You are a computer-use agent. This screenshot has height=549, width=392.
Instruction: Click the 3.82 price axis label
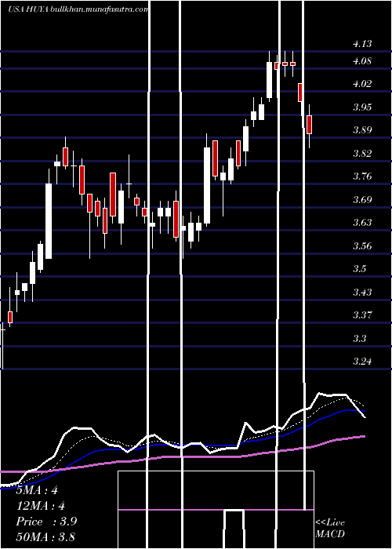tap(362, 154)
